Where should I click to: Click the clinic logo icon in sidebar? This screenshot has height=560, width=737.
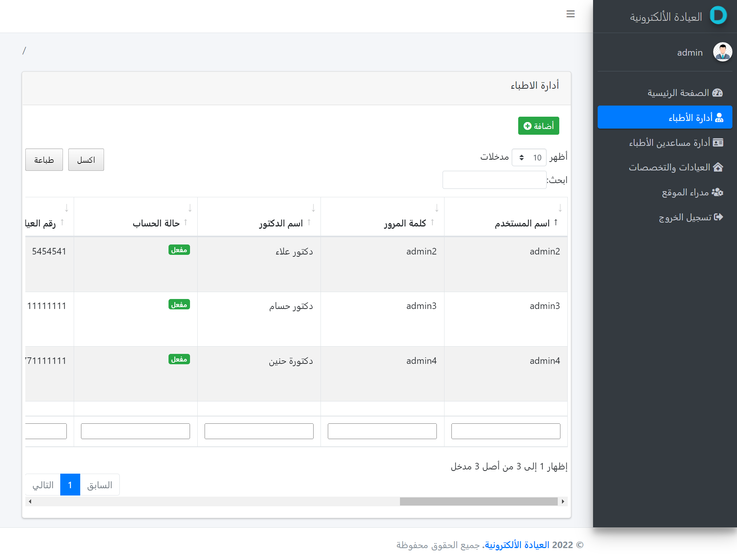(718, 16)
